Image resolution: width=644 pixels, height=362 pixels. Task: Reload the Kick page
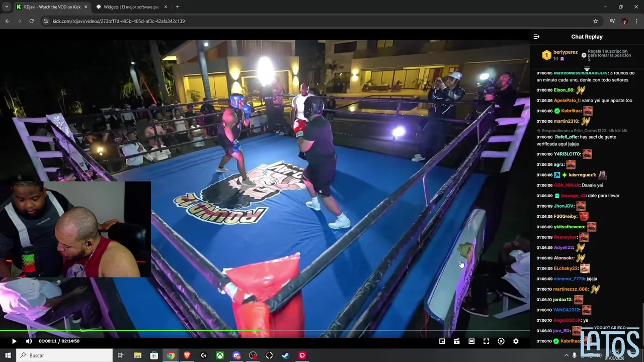tap(31, 21)
